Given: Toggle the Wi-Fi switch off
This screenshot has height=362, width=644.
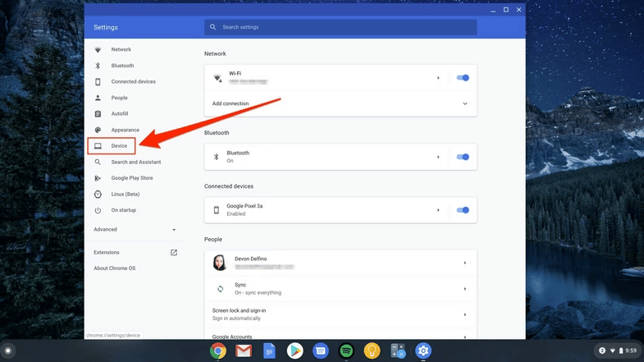Looking at the screenshot, I should 463,78.
